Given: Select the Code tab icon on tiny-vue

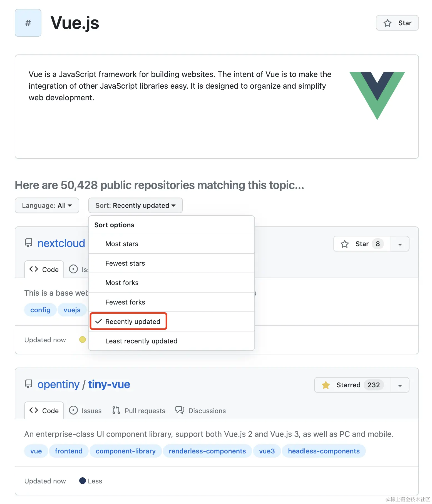Looking at the screenshot, I should 34,410.
